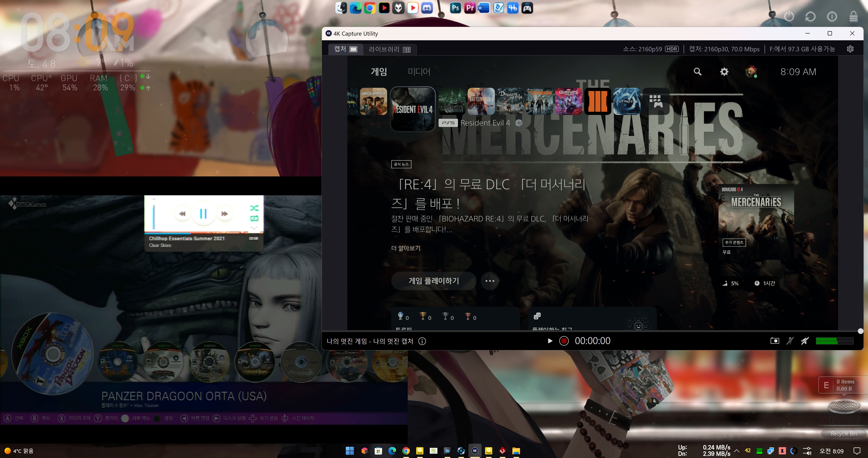
Task: Open Chrome from the taskbar
Action: point(406,451)
